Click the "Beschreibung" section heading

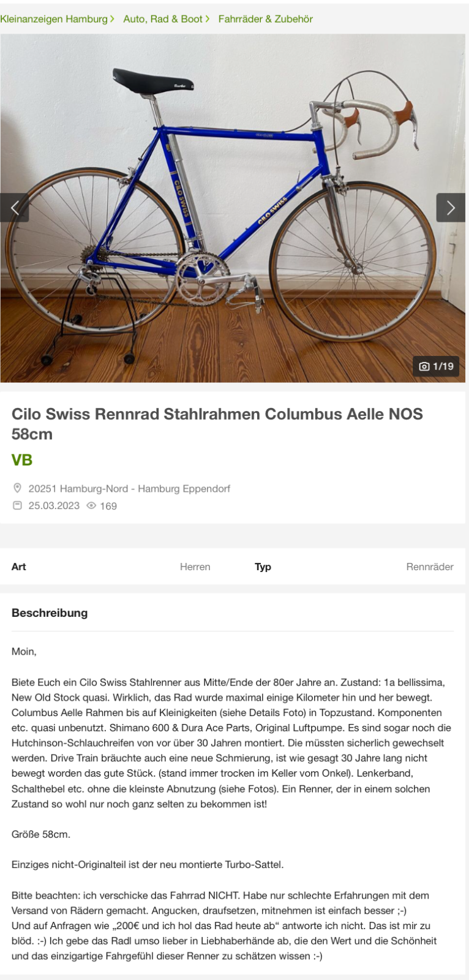pyautogui.click(x=50, y=612)
